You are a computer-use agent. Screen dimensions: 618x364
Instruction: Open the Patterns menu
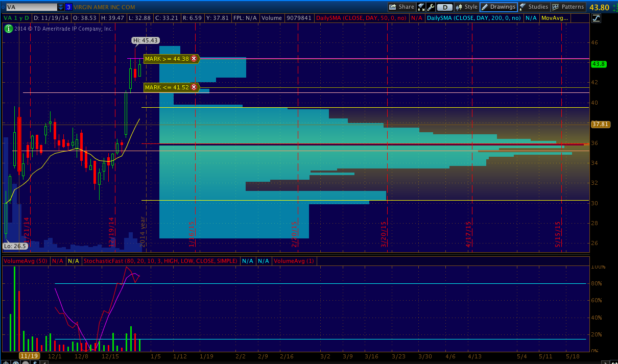pos(568,7)
